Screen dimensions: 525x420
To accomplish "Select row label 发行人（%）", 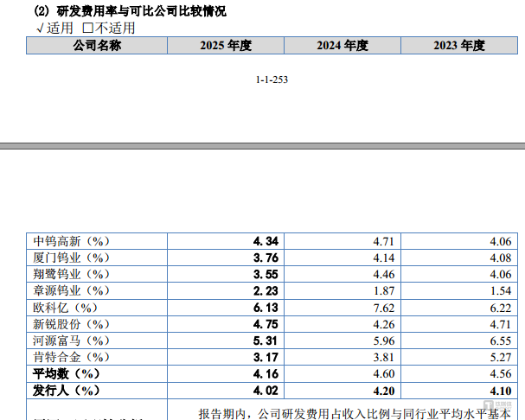I will [x=67, y=391].
